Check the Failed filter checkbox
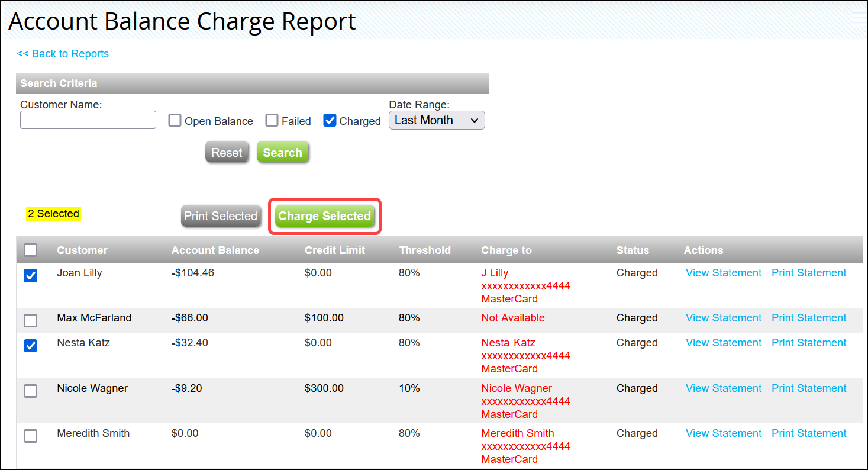Image resolution: width=868 pixels, height=470 pixels. [272, 121]
